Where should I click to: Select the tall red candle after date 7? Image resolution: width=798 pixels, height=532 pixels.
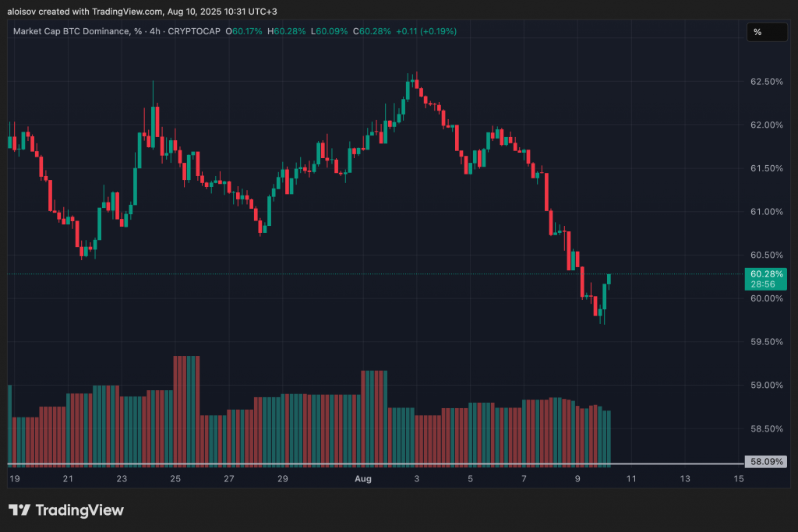click(547, 192)
